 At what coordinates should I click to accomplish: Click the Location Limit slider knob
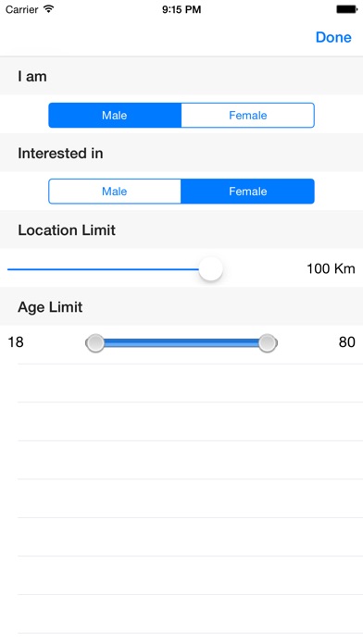pyautogui.click(x=210, y=269)
